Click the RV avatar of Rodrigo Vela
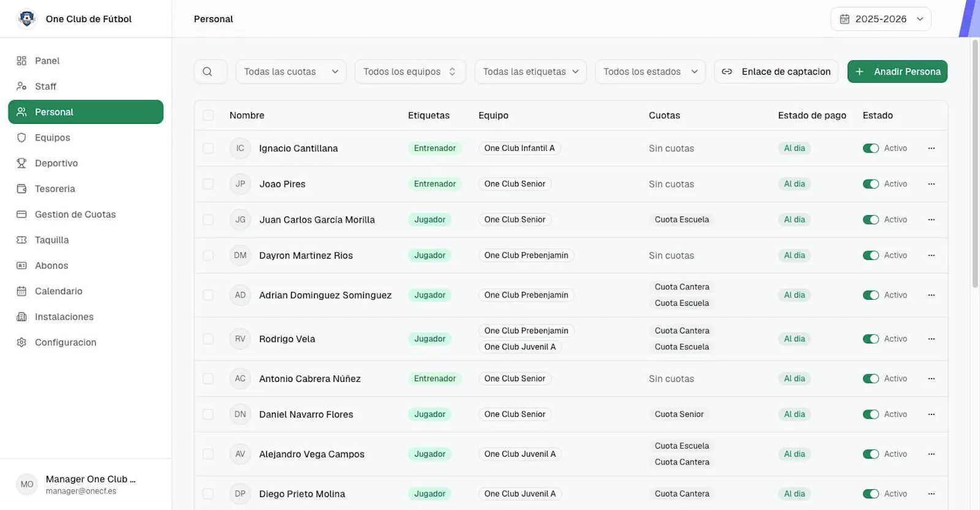 (240, 339)
